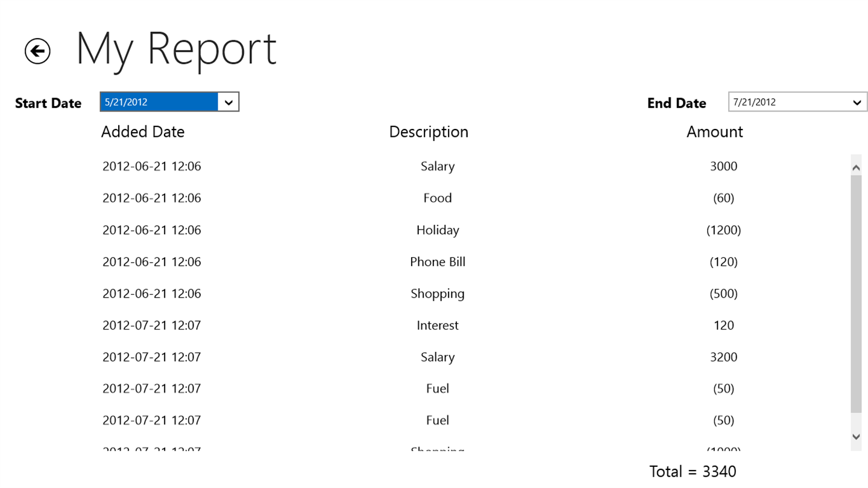868x488 pixels.
Task: Click the End Date field showing 7/21/2012
Action: (x=787, y=102)
